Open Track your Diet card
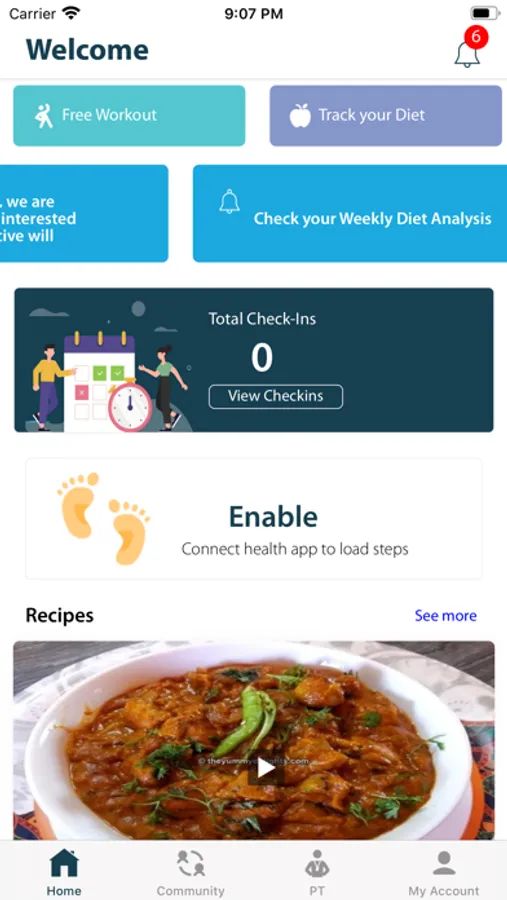Screen dimensions: 507x900 [x=386, y=115]
